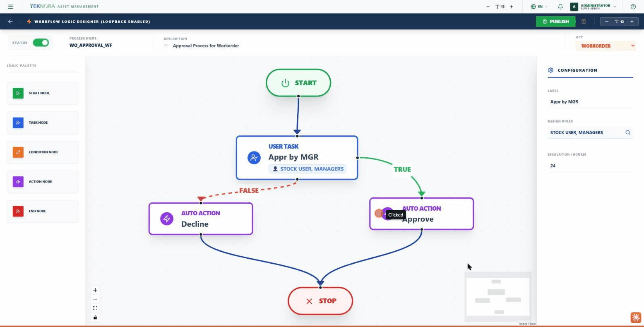Screen dimensions: 644x327
Task: Decrease text size in designer header
Action: tap(607, 22)
